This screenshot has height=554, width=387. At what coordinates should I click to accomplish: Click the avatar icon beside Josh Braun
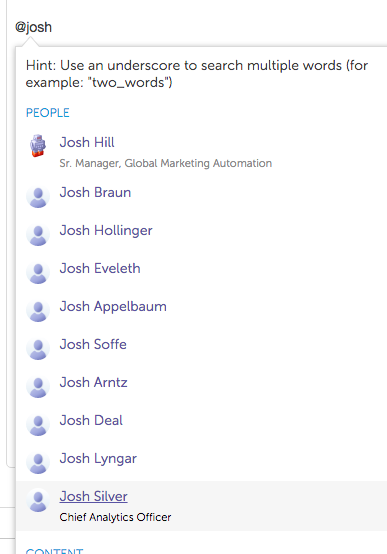(38, 196)
